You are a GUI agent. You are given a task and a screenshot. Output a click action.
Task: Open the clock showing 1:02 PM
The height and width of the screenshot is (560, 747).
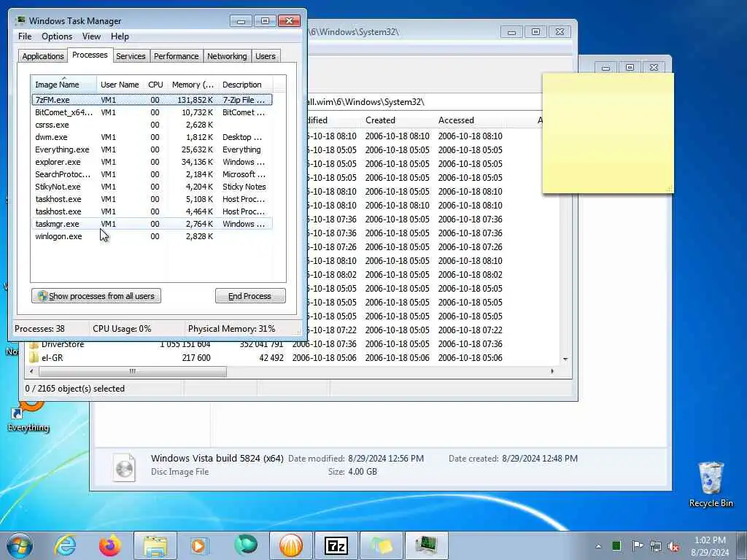pos(710,546)
